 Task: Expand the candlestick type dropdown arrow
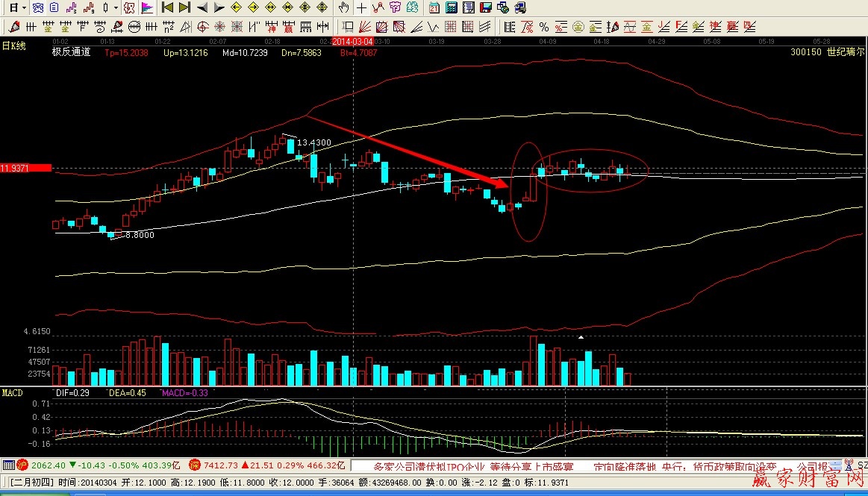click(116, 8)
